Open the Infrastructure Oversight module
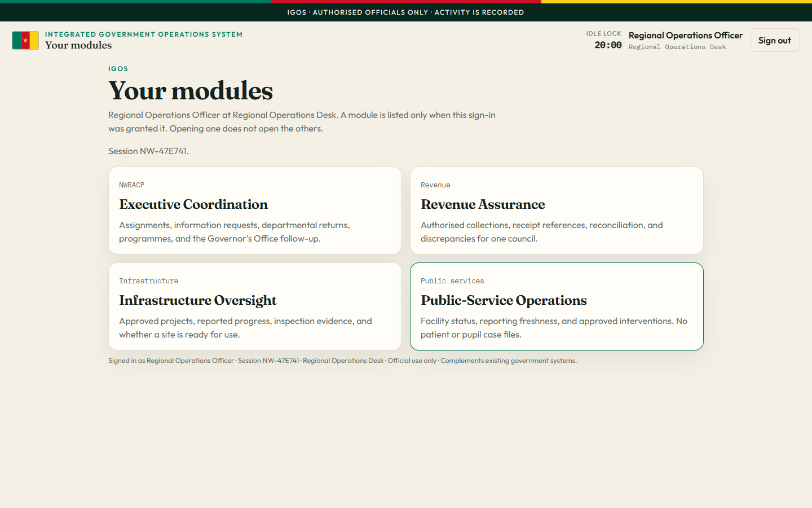812x508 pixels. pos(255,306)
